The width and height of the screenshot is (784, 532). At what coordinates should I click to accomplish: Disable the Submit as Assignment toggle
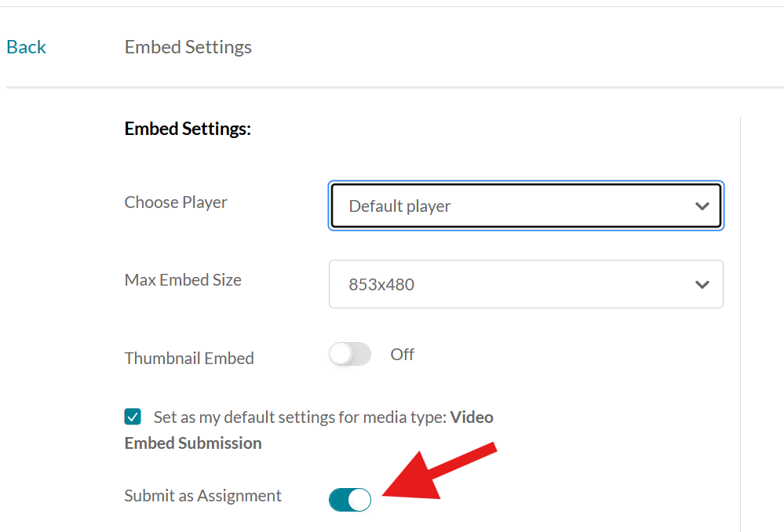(x=350, y=500)
